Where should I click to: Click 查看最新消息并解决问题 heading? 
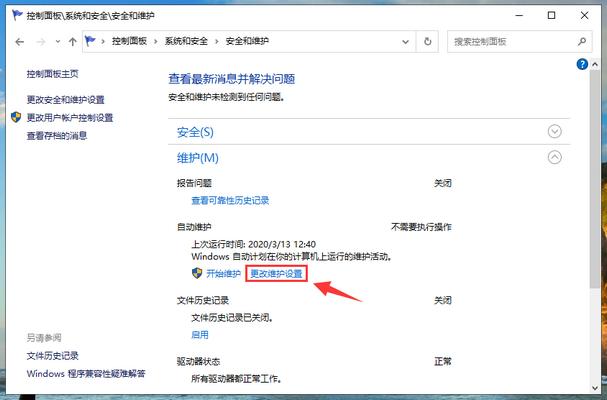pos(231,79)
